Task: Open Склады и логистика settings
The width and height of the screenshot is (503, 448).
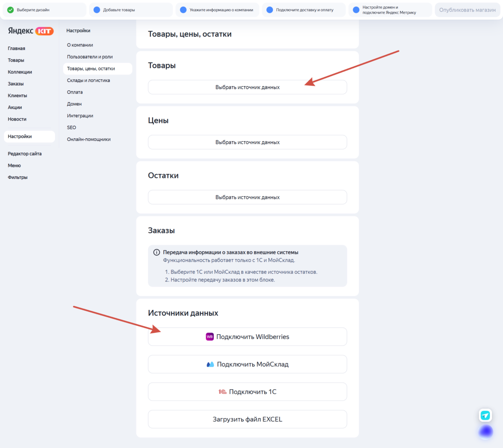Action: [88, 80]
